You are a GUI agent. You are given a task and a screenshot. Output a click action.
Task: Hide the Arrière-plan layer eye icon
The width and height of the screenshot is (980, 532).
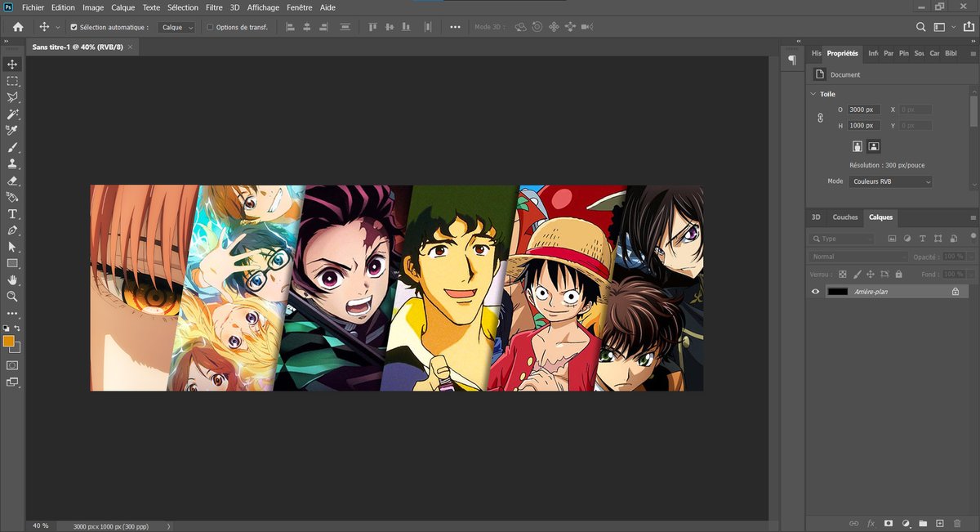point(815,292)
